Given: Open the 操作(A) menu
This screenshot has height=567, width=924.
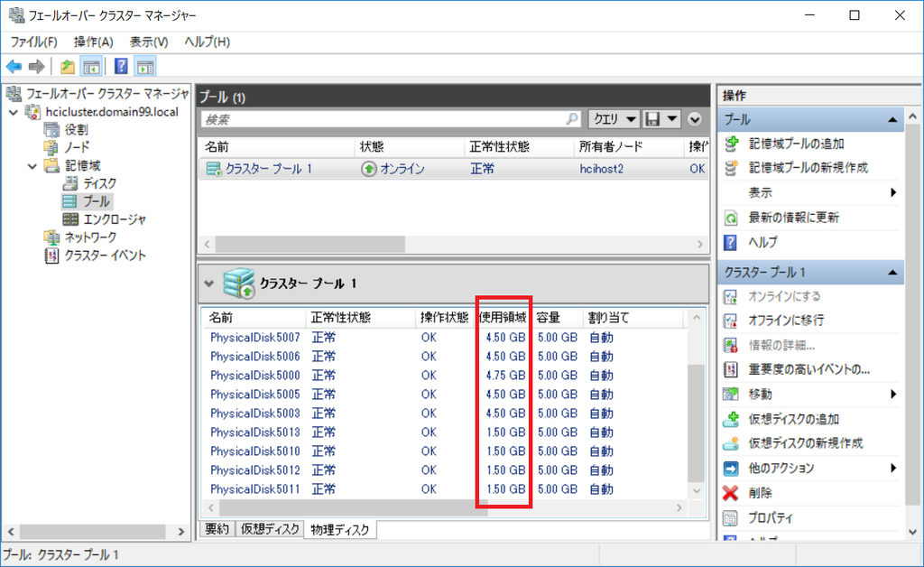Looking at the screenshot, I should [93, 42].
